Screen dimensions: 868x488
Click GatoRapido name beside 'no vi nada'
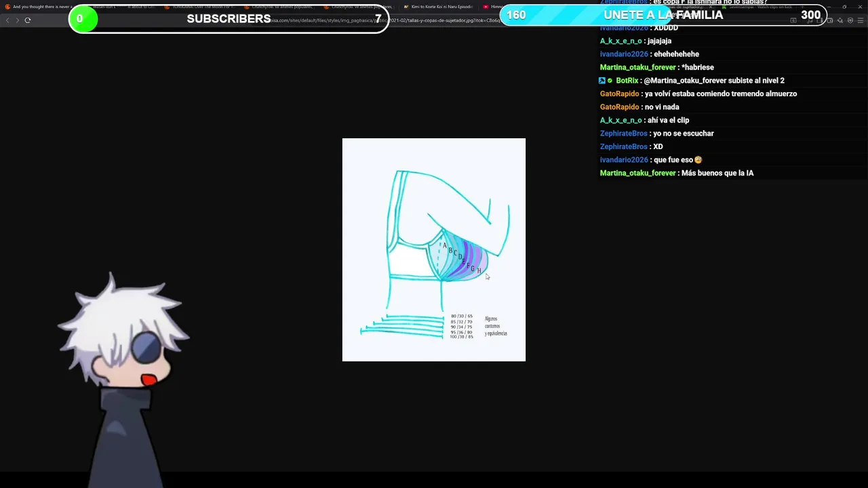620,107
